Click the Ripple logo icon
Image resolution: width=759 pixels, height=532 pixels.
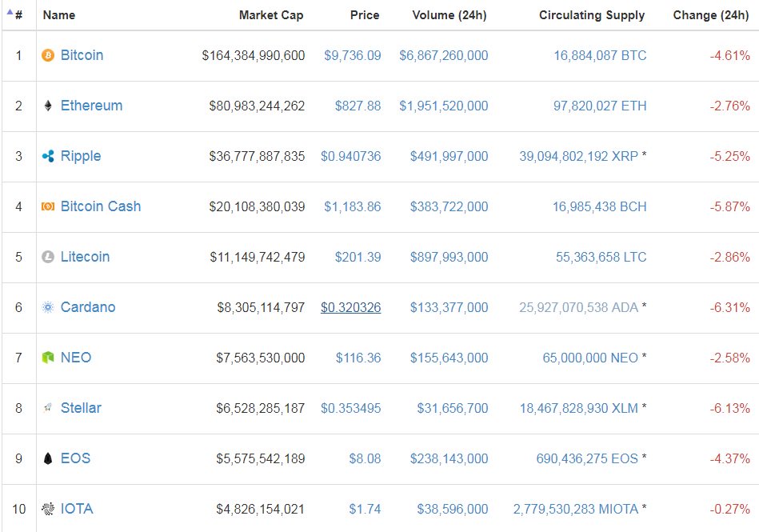point(48,156)
